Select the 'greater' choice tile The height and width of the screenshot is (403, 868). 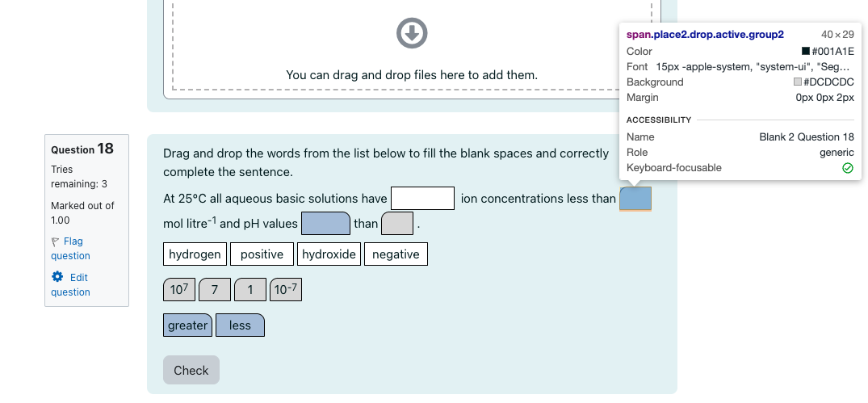pyautogui.click(x=187, y=325)
